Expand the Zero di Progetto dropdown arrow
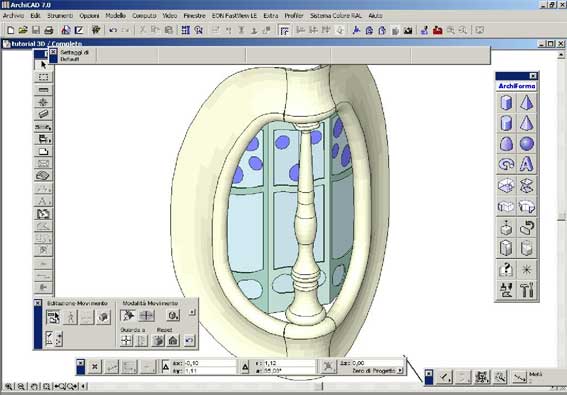This screenshot has height=395, width=567. click(400, 371)
